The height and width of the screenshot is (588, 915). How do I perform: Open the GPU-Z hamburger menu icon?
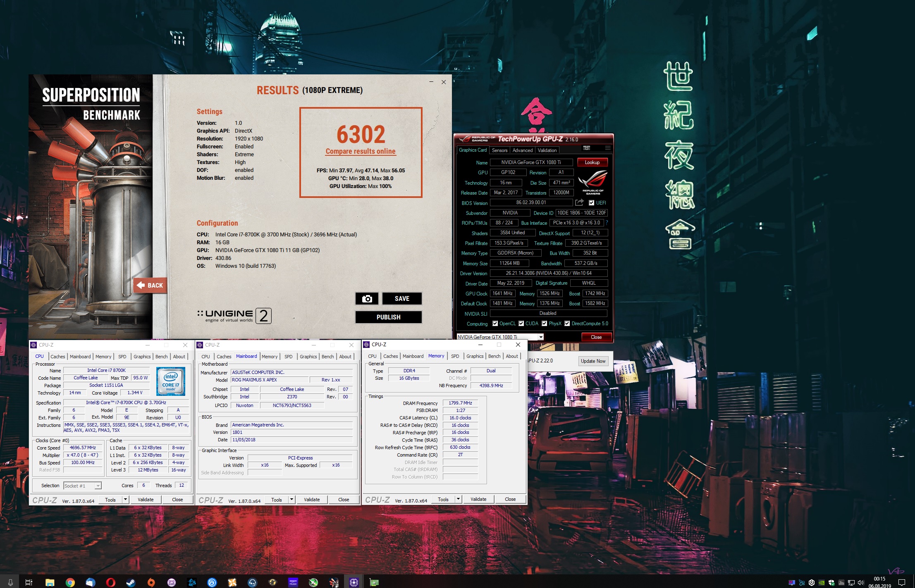[607, 148]
